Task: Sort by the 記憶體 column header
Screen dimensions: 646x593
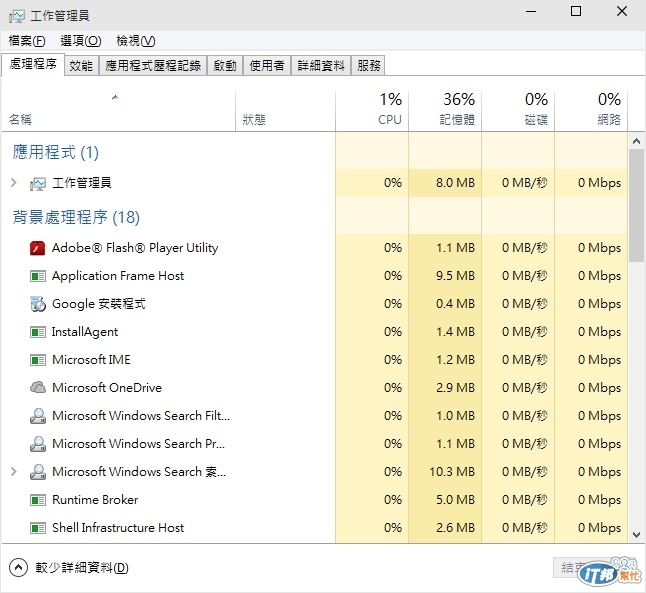Action: (x=445, y=111)
